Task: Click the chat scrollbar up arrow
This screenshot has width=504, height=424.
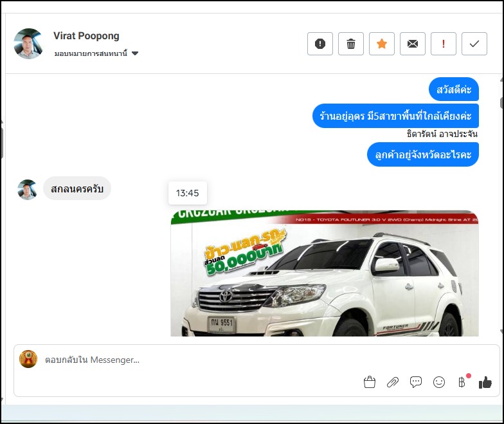Action: [501, 79]
